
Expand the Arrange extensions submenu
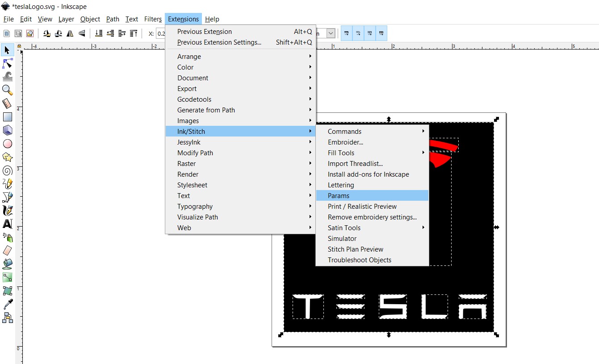click(x=241, y=57)
